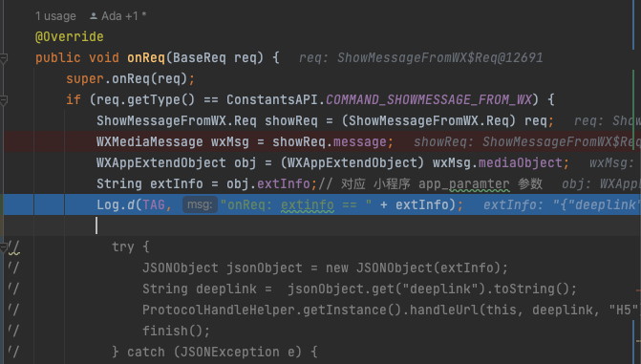Place the cursor on the empty caret line
This screenshot has width=641, height=364.
click(x=321, y=225)
